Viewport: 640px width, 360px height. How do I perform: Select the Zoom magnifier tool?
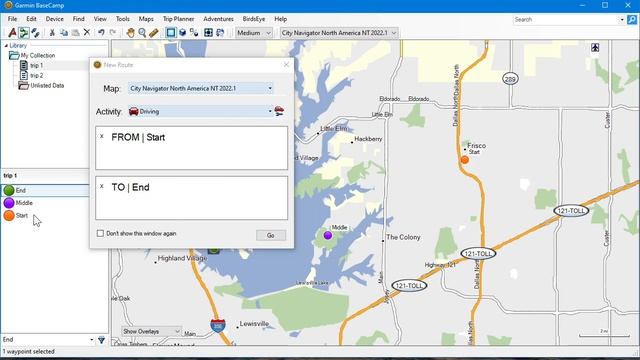click(142, 33)
